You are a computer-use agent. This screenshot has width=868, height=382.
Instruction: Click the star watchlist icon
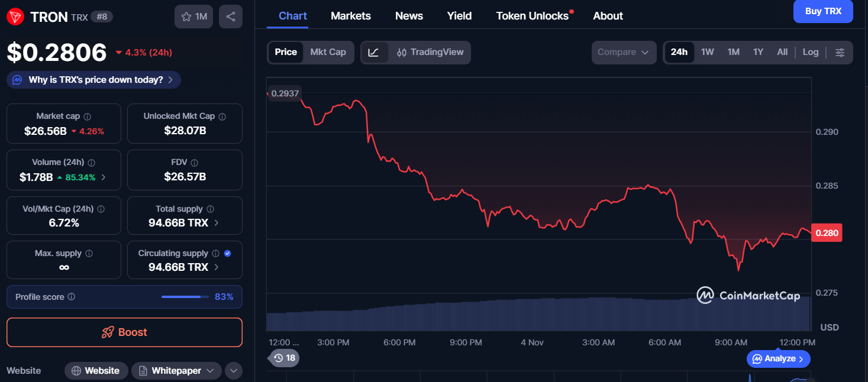pos(186,17)
